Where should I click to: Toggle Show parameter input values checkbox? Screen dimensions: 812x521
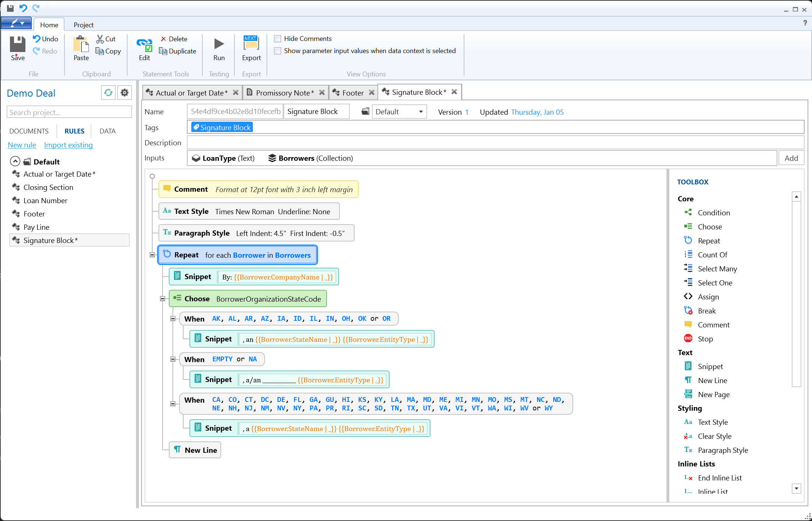pyautogui.click(x=278, y=51)
